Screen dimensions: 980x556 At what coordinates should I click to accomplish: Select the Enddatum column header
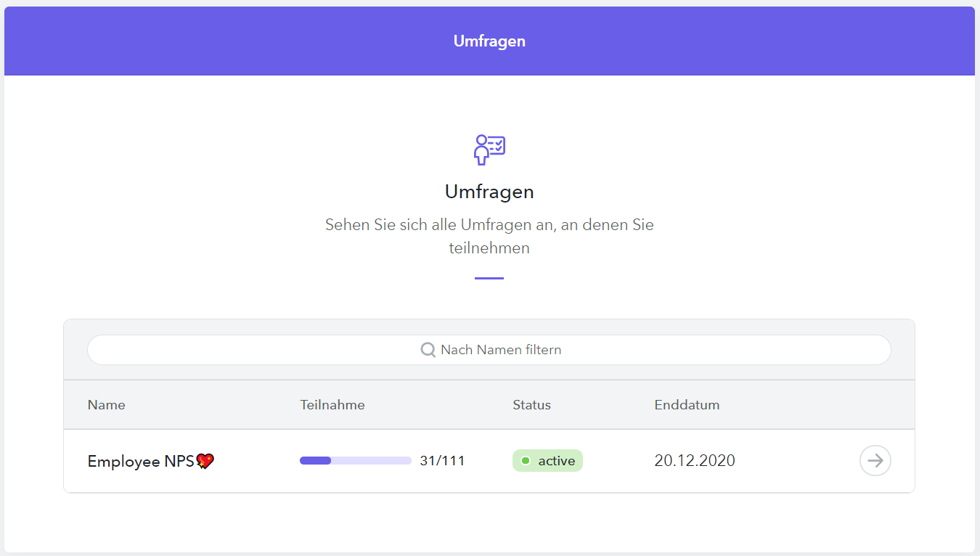click(686, 405)
